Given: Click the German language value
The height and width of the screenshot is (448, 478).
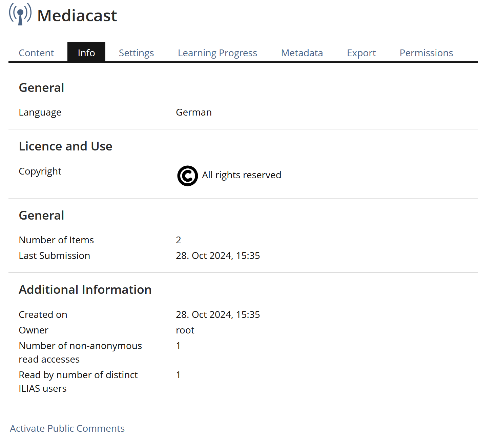Looking at the screenshot, I should [193, 112].
